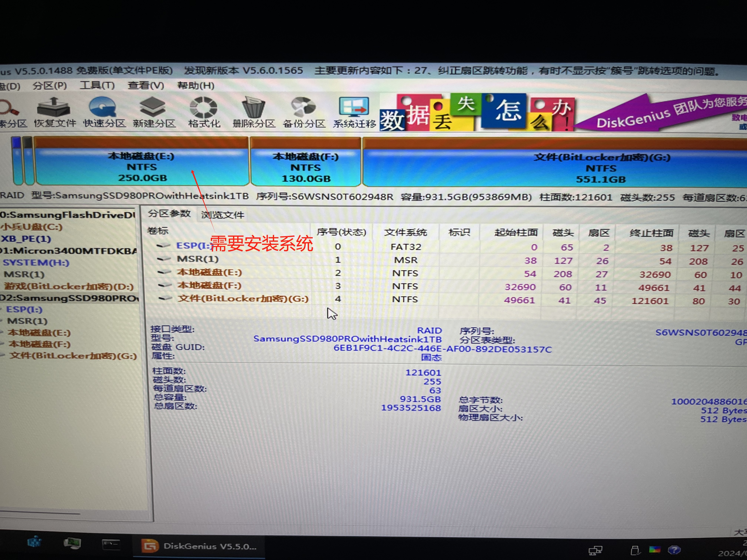
Task: Open the Partition (分区) menu
Action: [50, 86]
